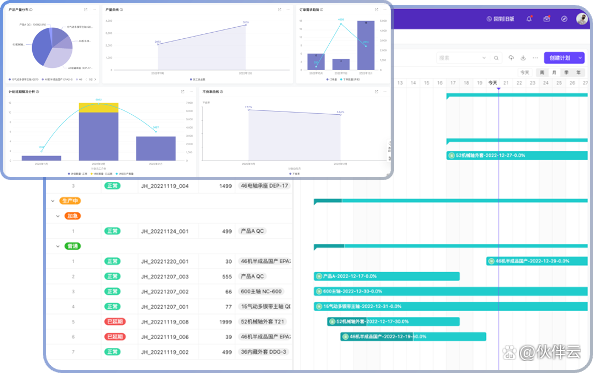Image resolution: width=593 pixels, height=373 pixels.
Task: Switch Gantt scale to 周 (week)
Action: pyautogui.click(x=542, y=72)
